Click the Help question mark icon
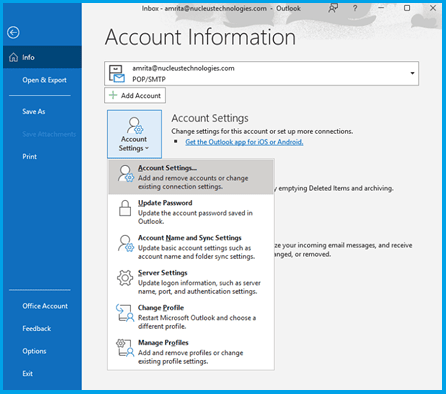This screenshot has width=446, height=394. (x=355, y=8)
